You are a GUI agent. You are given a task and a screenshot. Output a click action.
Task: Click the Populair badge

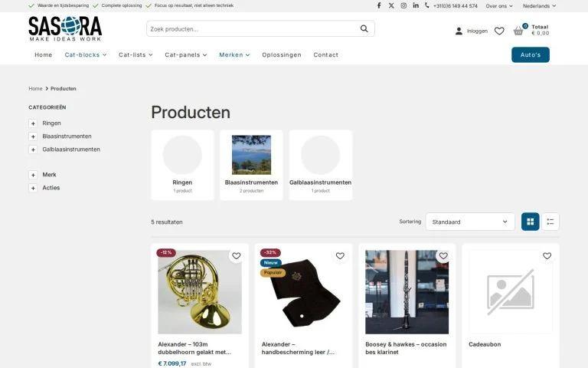click(x=273, y=273)
